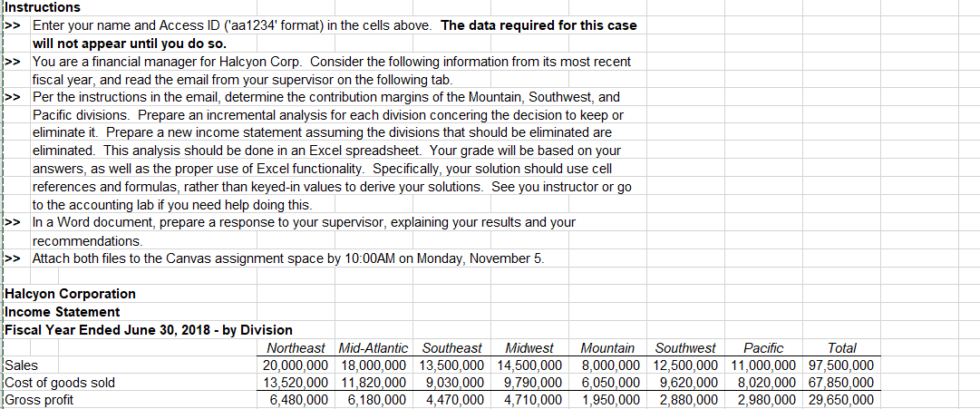980x409 pixels.
Task: Select the 'Enter your name and Access ID' instruction
Action: tap(335, 26)
